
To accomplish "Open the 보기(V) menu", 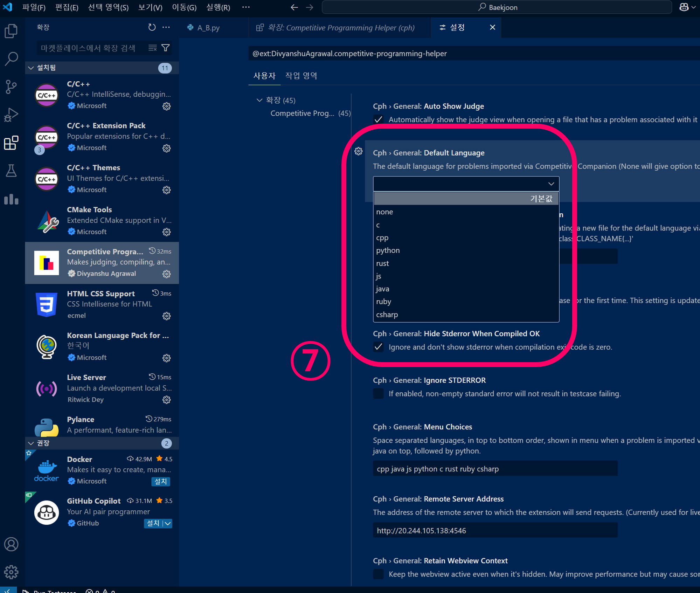I will [x=150, y=7].
